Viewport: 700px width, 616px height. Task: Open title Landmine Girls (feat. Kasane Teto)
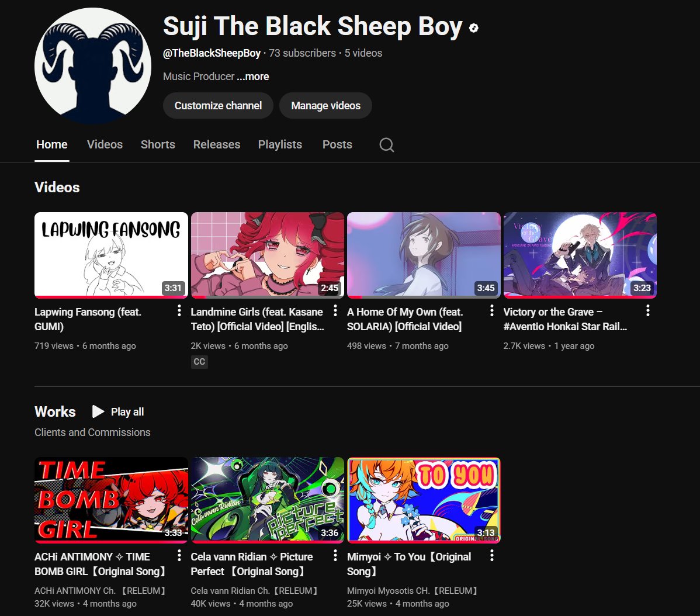tap(257, 319)
